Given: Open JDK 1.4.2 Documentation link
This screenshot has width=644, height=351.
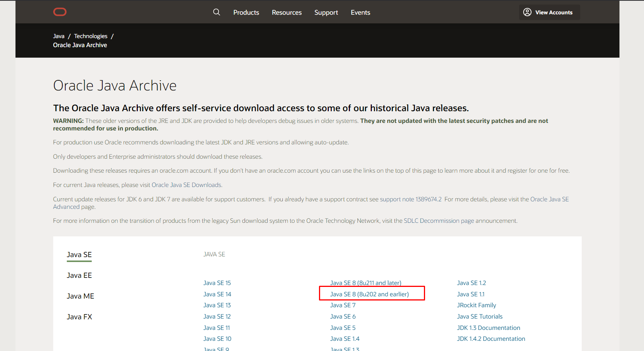Looking at the screenshot, I should coord(491,339).
